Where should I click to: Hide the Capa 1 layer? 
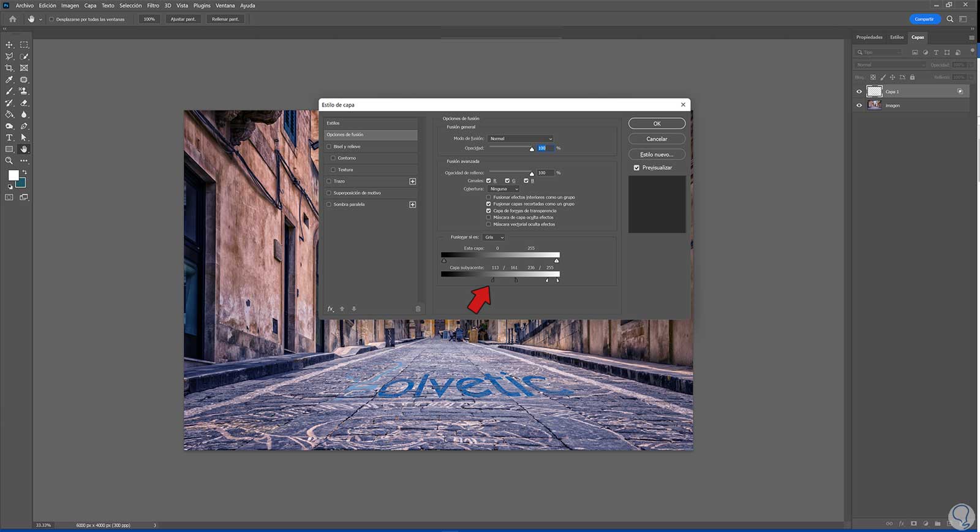pyautogui.click(x=859, y=92)
